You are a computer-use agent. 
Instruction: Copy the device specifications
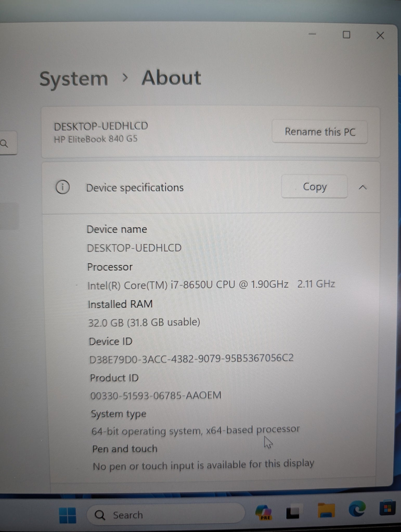(314, 187)
